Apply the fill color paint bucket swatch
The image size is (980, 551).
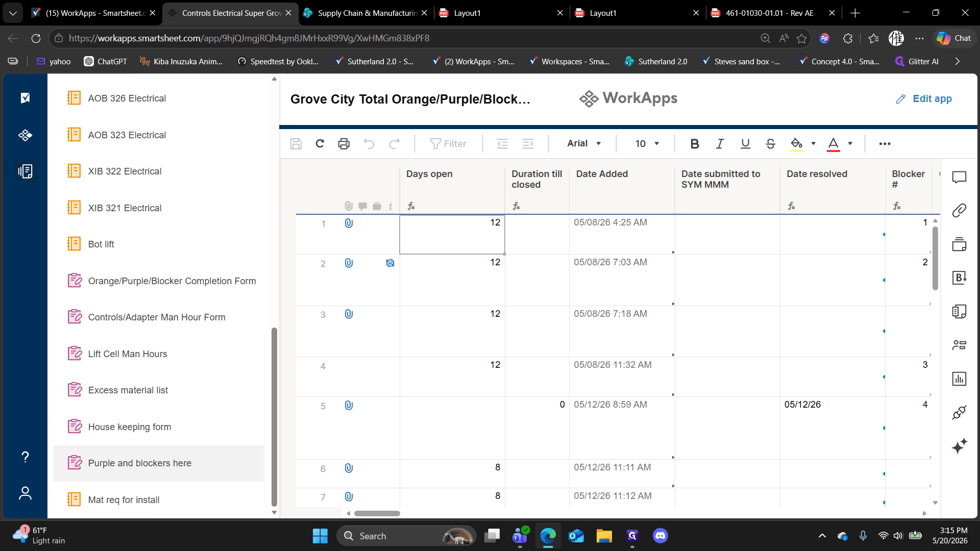coord(796,144)
